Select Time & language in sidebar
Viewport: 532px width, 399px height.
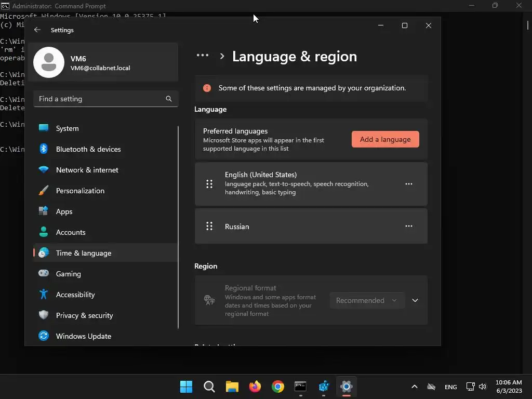pos(105,253)
